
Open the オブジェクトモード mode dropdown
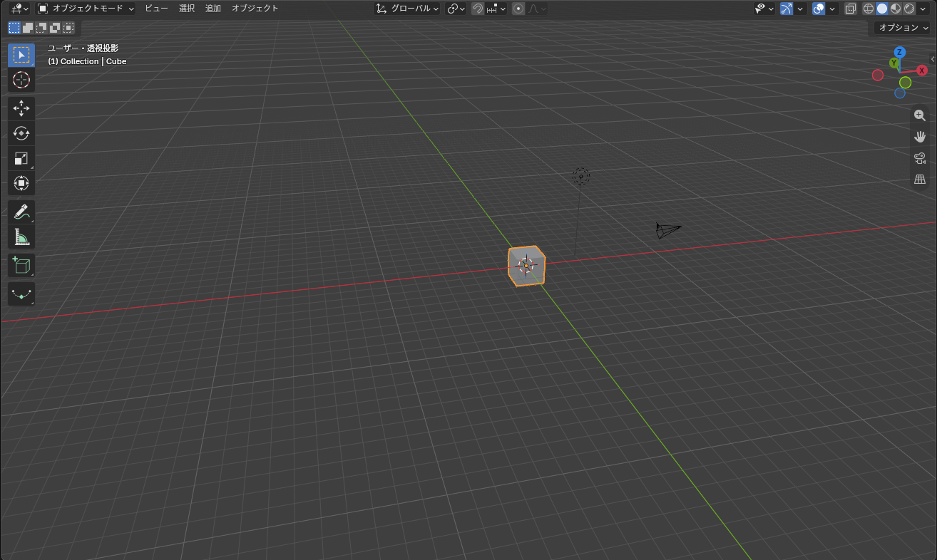86,9
